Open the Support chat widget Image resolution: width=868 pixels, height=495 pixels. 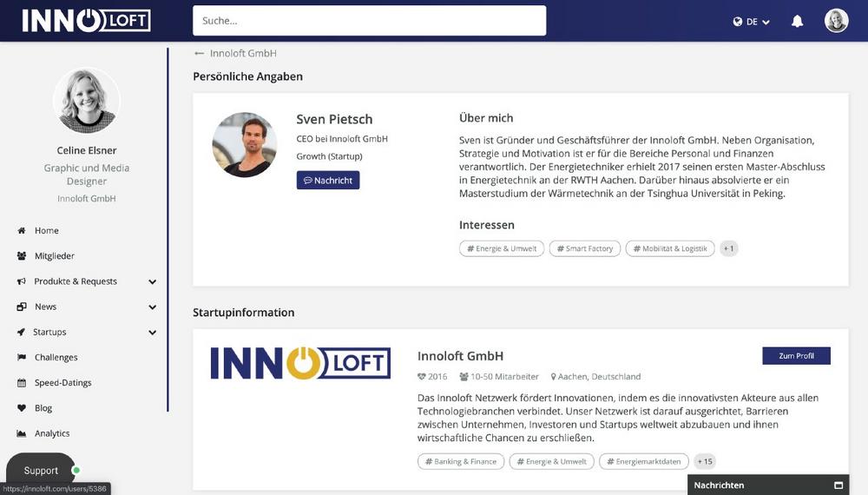pos(41,470)
